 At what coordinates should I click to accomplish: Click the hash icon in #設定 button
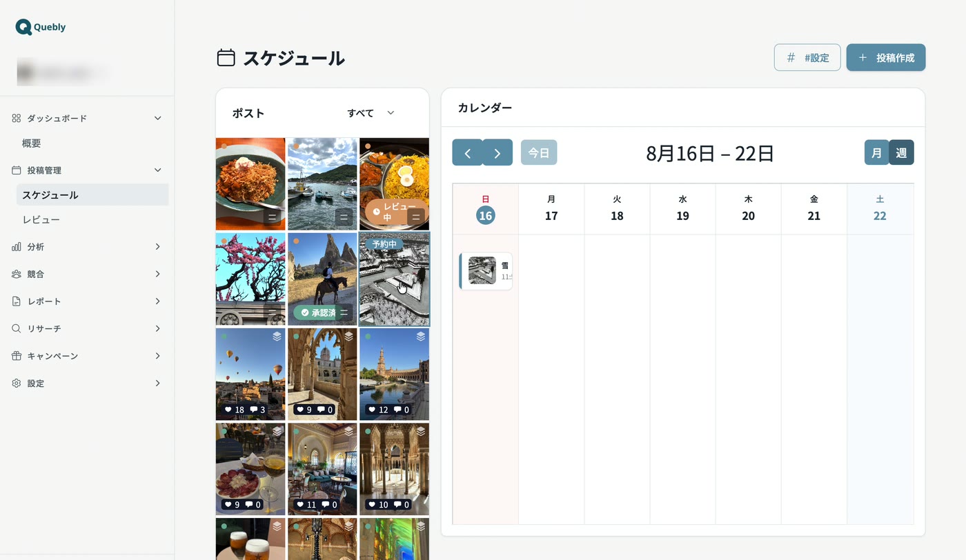(791, 58)
